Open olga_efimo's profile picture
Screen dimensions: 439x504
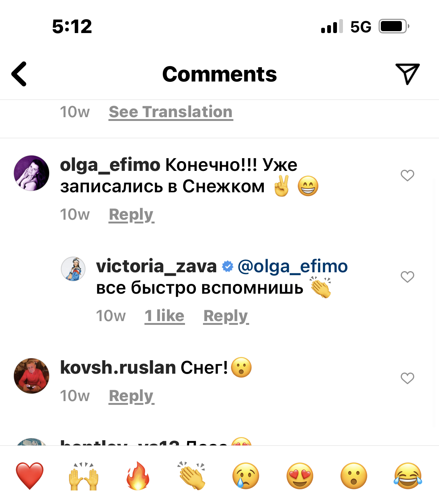32,173
